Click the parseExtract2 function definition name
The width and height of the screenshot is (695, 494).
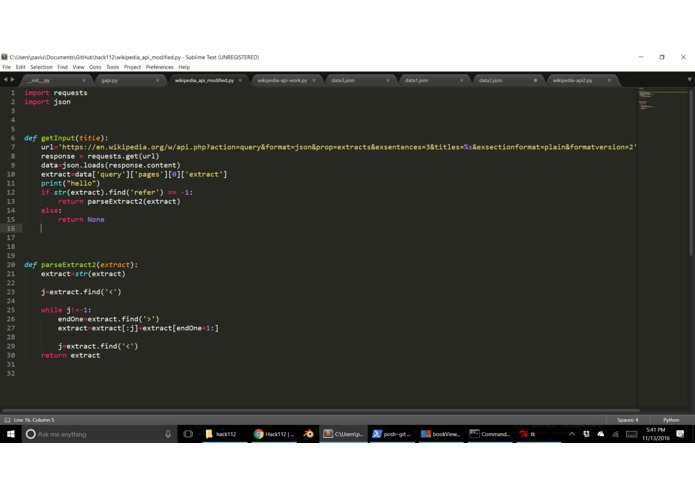pos(68,265)
